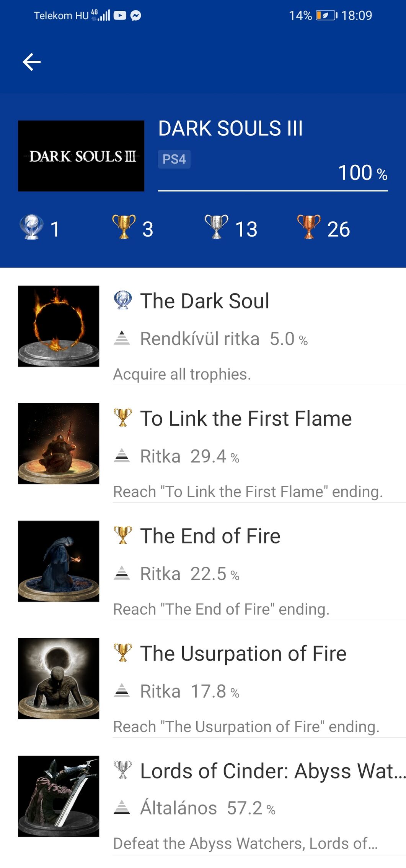406x868 pixels.
Task: Tap the Messenger notification icon in status bar
Action: tap(136, 16)
